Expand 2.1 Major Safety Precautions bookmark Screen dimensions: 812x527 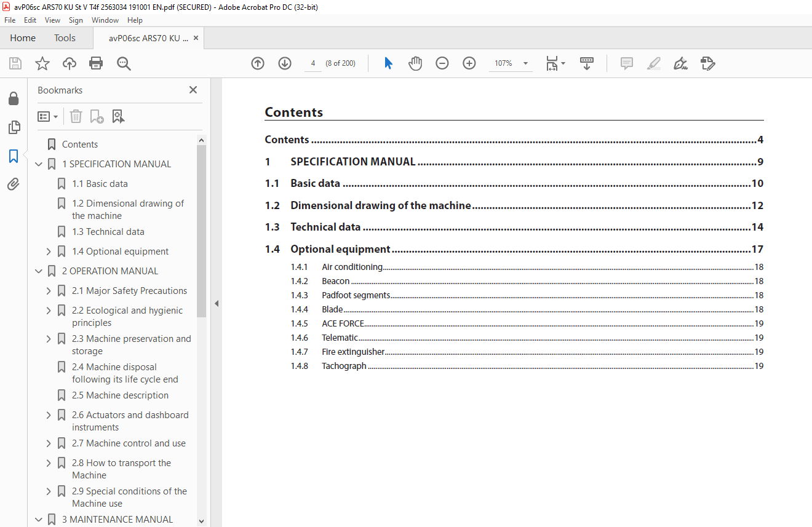click(x=49, y=291)
